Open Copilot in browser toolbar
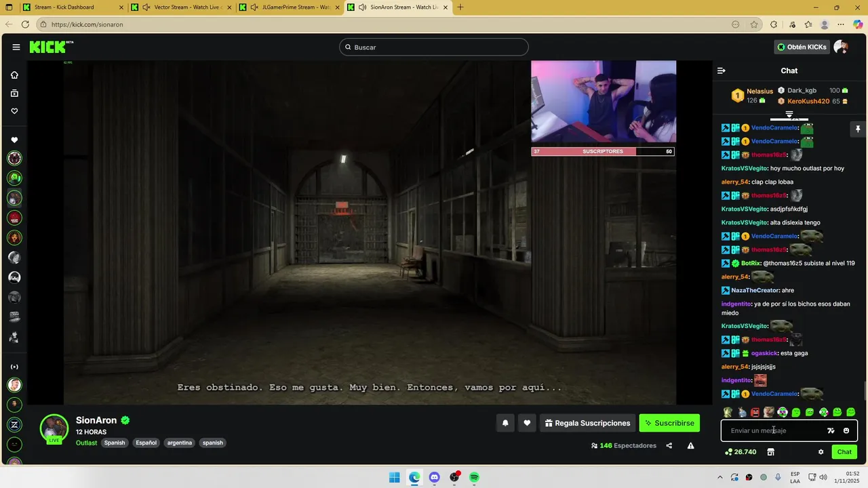Image resolution: width=868 pixels, height=488 pixels. point(858,24)
